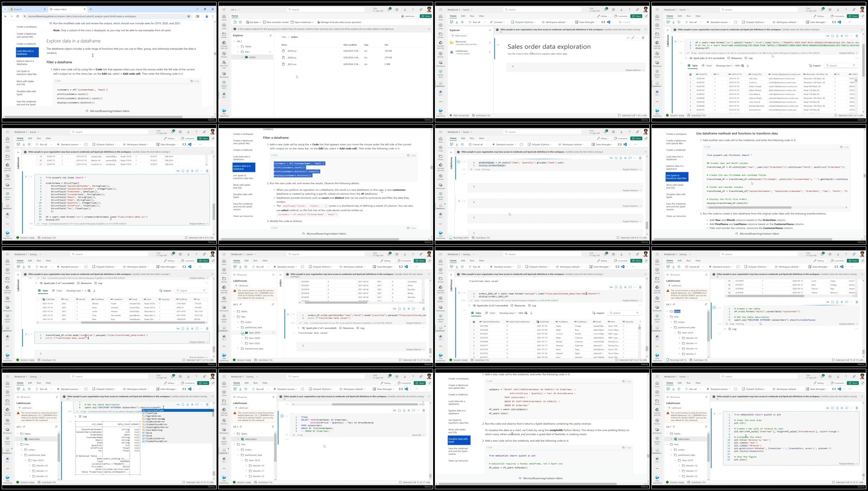The image size is (868, 491).
Task: Expand the Resources section arrow in Explorer
Action: [489, 43]
